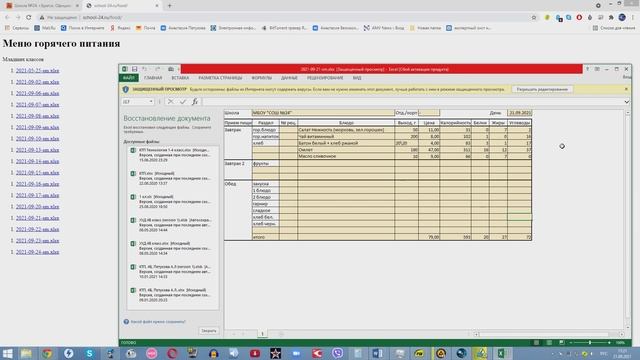Bookmark this page with star icon

(533, 17)
